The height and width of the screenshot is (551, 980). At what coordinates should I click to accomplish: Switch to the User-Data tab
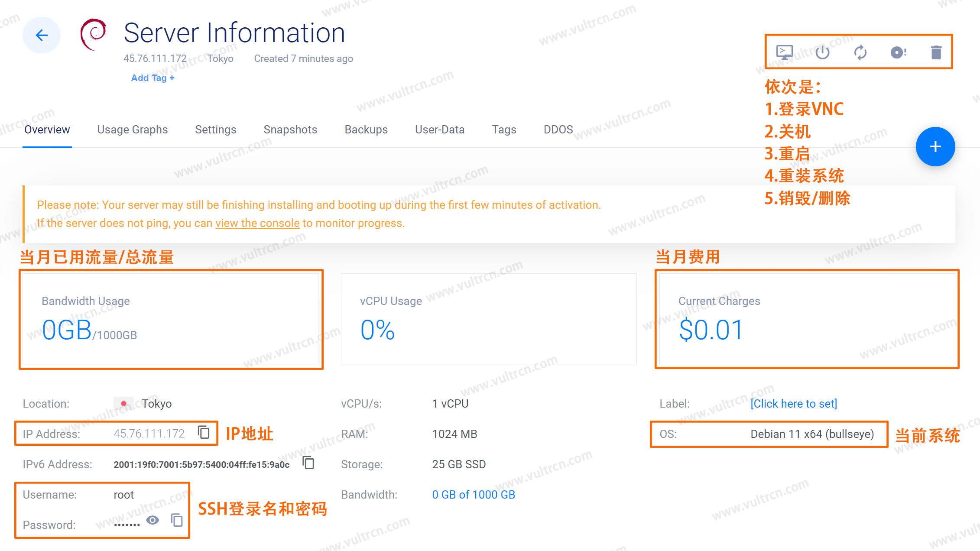tap(440, 130)
